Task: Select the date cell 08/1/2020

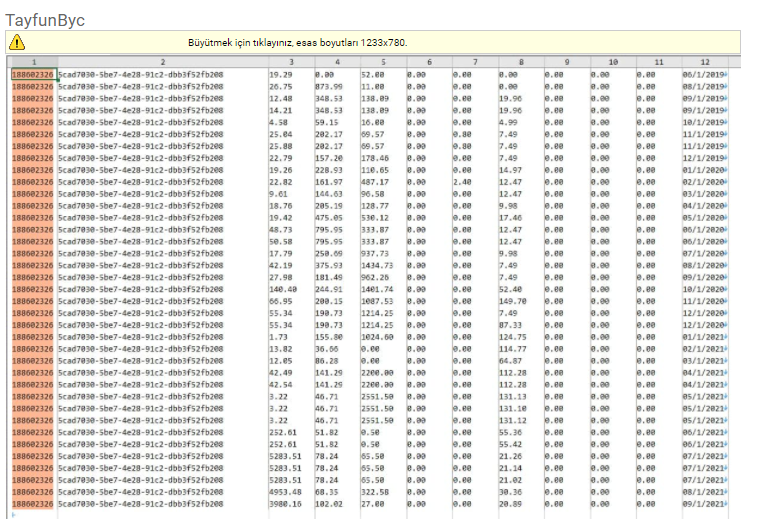Action: pyautogui.click(x=705, y=265)
